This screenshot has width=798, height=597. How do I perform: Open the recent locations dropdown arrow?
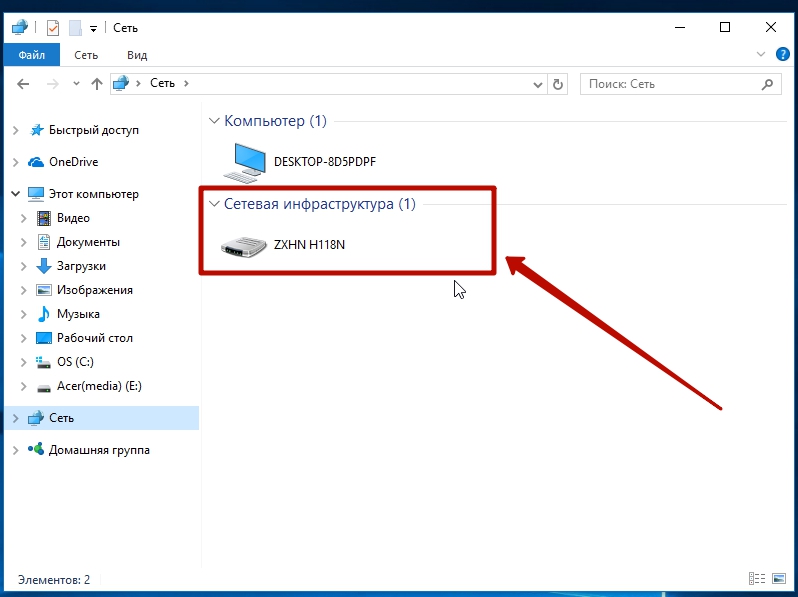[76, 83]
